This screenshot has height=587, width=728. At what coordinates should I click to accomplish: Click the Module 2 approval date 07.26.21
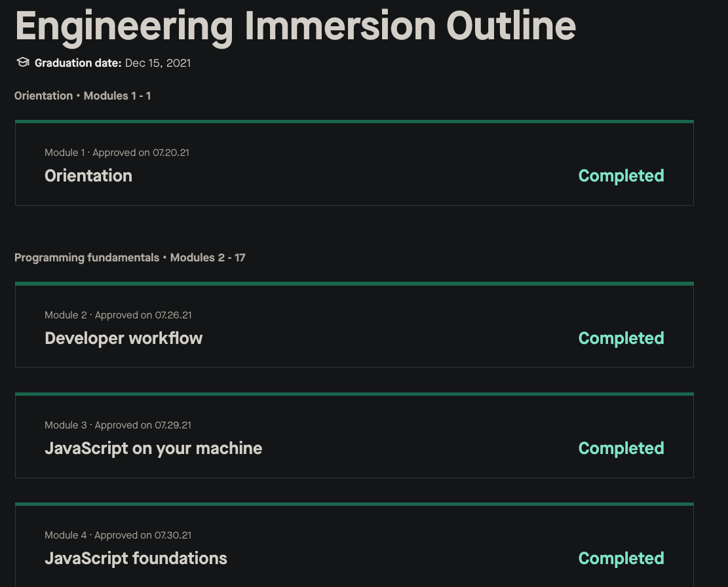pyautogui.click(x=174, y=315)
